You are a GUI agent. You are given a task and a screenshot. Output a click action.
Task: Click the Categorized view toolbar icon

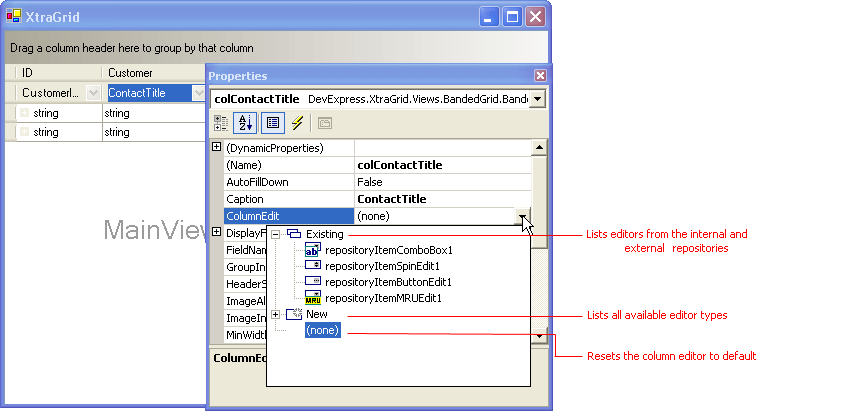click(221, 123)
